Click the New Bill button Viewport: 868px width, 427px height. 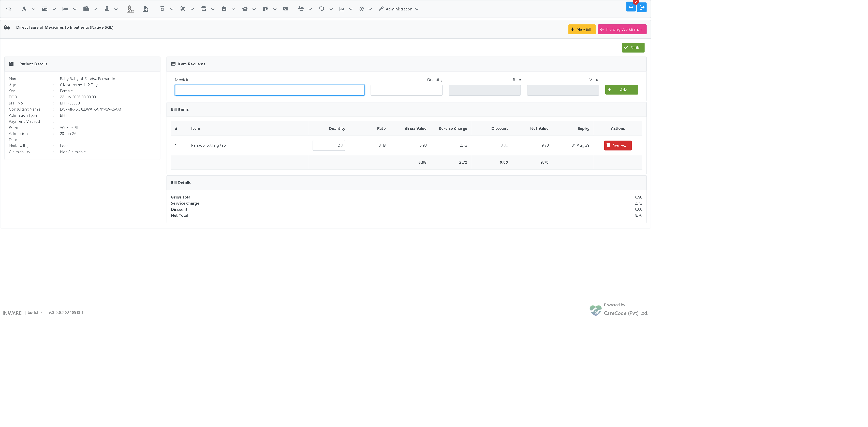[582, 29]
